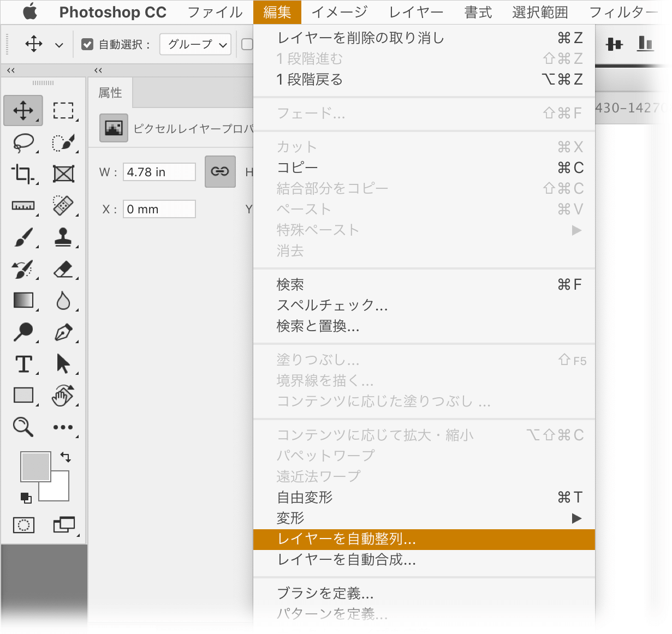
Task: Select the Zoom tool
Action: 23,427
